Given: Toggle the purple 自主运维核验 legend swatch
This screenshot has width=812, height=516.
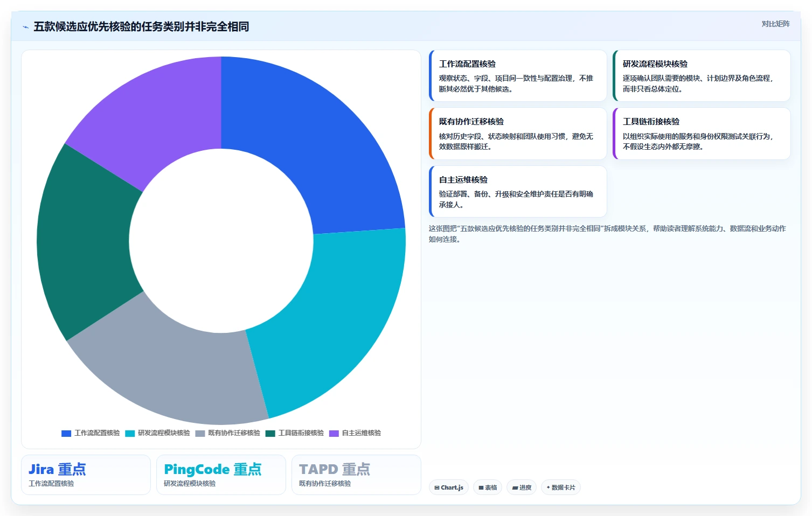Looking at the screenshot, I should (334, 433).
